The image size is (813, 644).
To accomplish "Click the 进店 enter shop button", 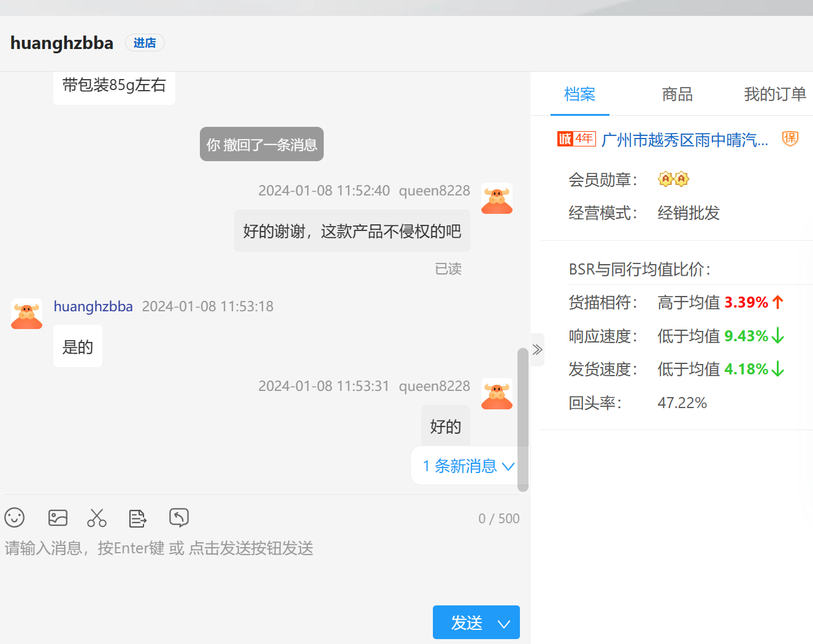I will (x=145, y=43).
